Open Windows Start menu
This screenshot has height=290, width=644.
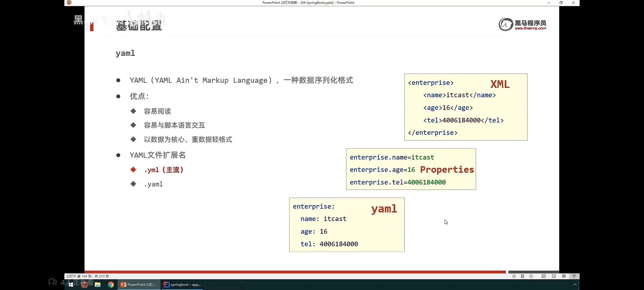[71, 285]
